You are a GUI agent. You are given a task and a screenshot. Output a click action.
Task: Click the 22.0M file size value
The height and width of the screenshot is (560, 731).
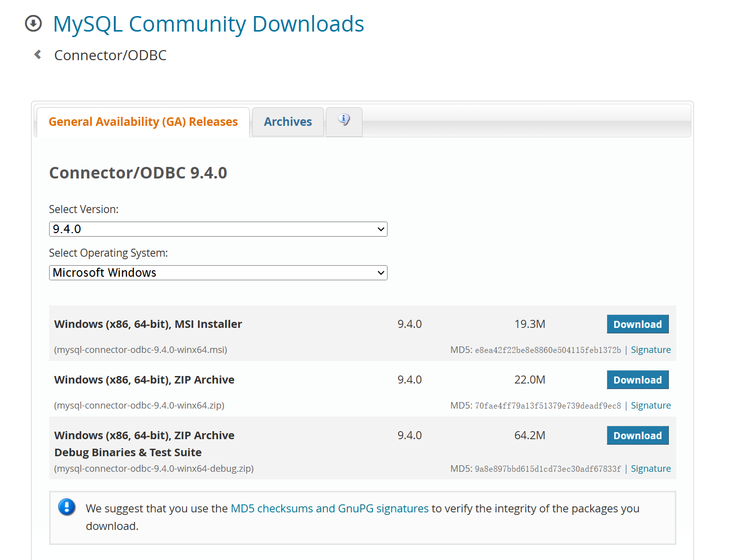530,380
